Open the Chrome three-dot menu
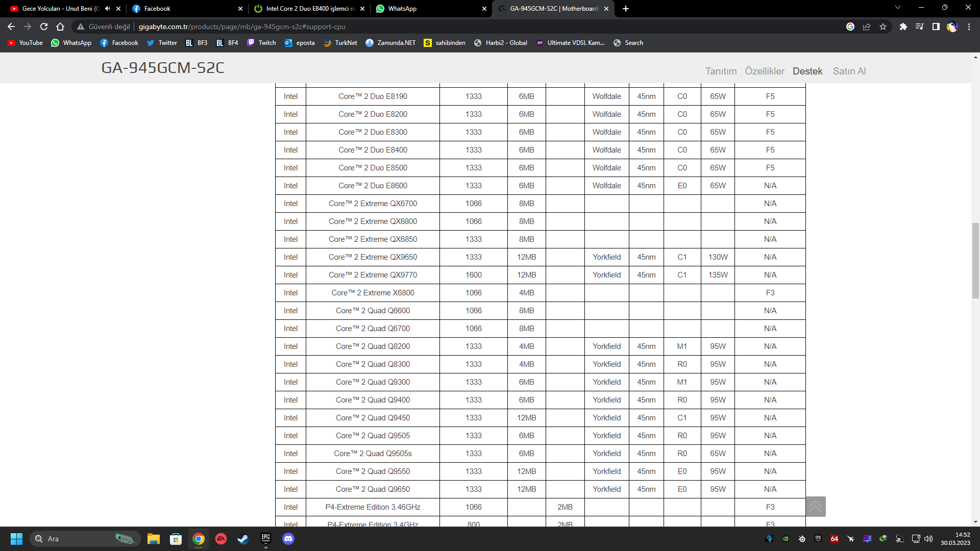 click(969, 27)
